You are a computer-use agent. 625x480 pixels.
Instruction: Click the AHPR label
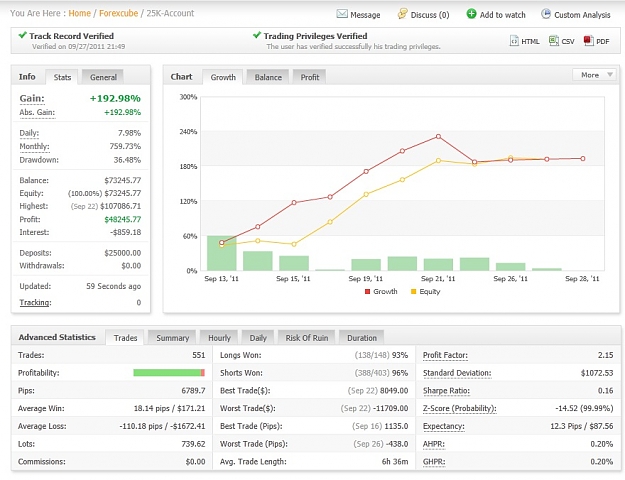[x=434, y=444]
